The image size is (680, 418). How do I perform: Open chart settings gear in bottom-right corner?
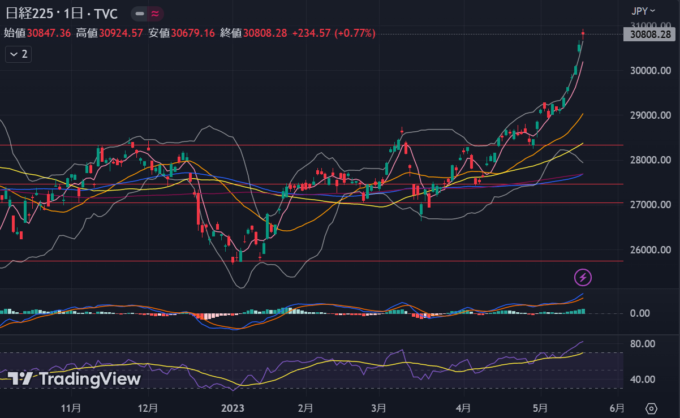click(x=651, y=408)
